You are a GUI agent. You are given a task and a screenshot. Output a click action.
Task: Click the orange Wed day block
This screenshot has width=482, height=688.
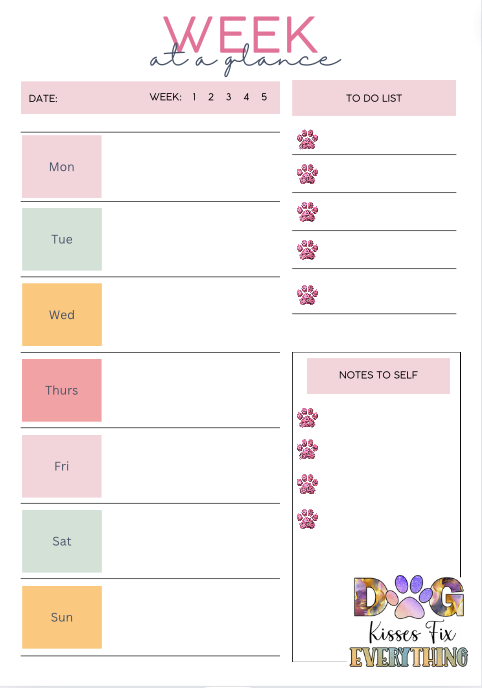[x=62, y=314]
